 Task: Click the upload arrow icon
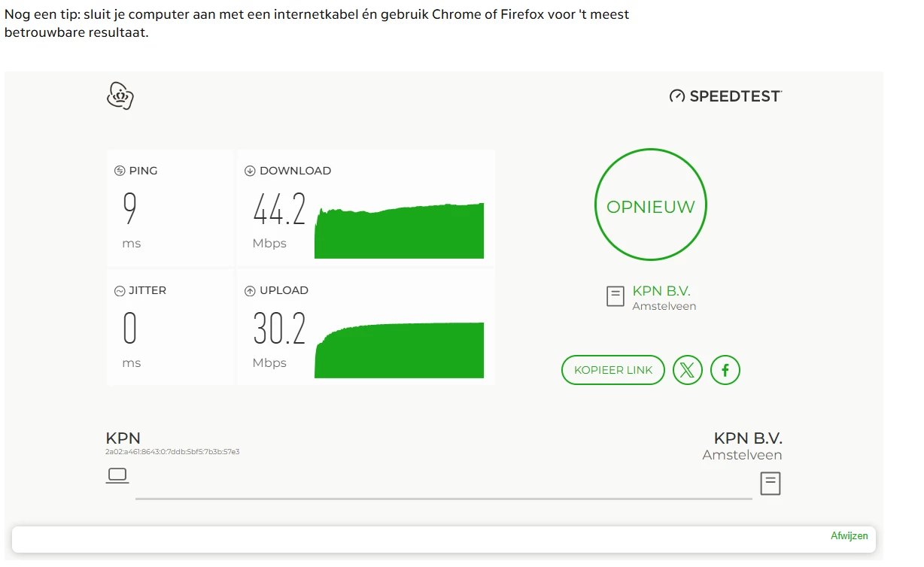(250, 290)
